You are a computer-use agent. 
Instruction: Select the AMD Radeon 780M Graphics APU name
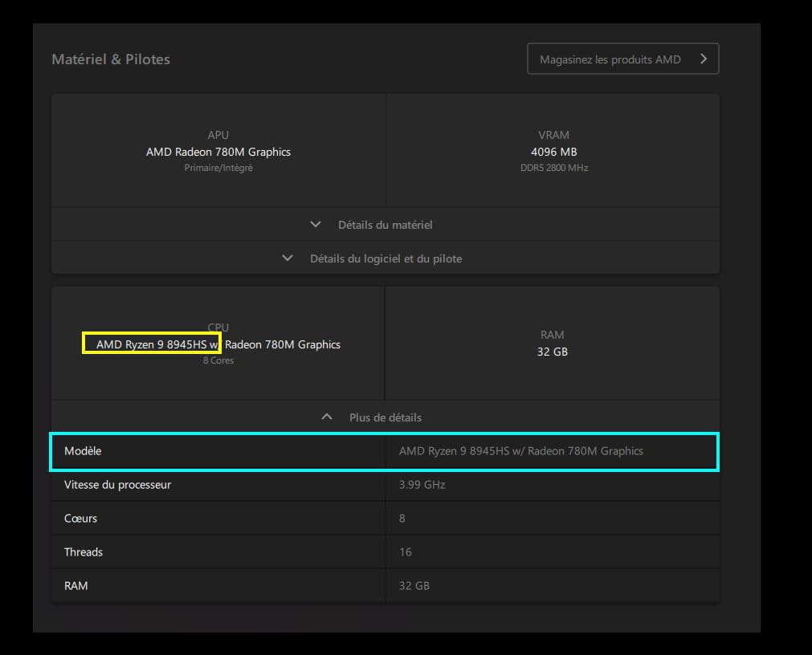(218, 152)
